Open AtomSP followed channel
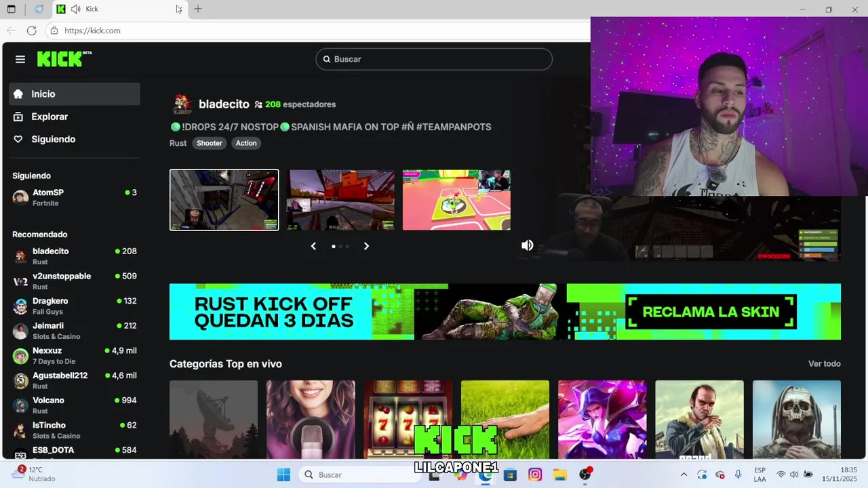The height and width of the screenshot is (488, 868). point(75,197)
